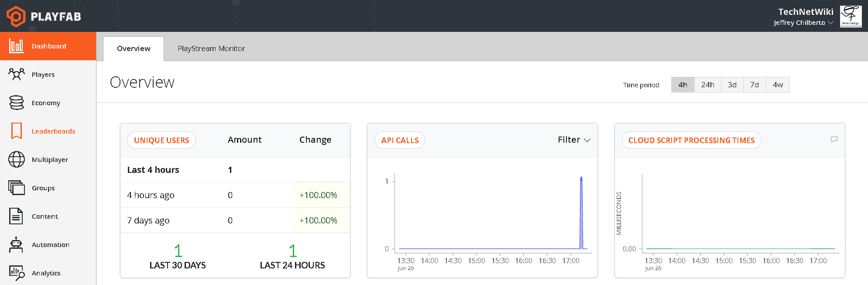This screenshot has height=285, width=868.
Task: Go to the Groups section
Action: [x=48, y=188]
